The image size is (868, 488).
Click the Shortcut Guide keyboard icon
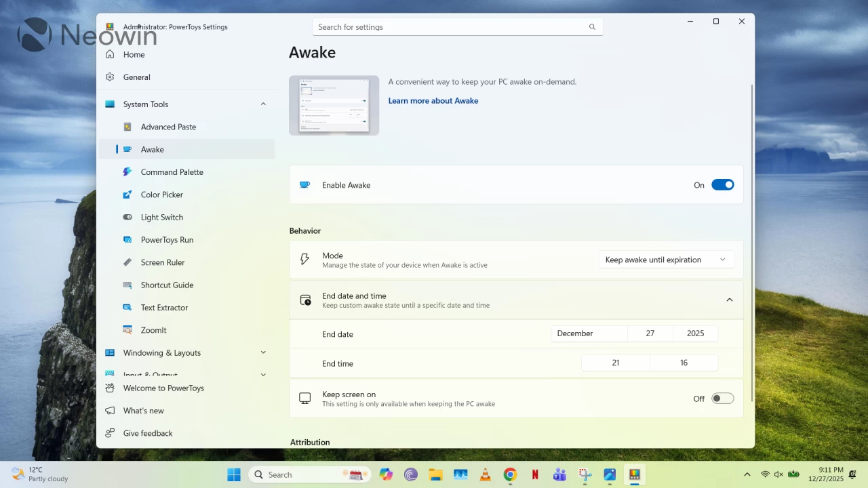click(127, 285)
